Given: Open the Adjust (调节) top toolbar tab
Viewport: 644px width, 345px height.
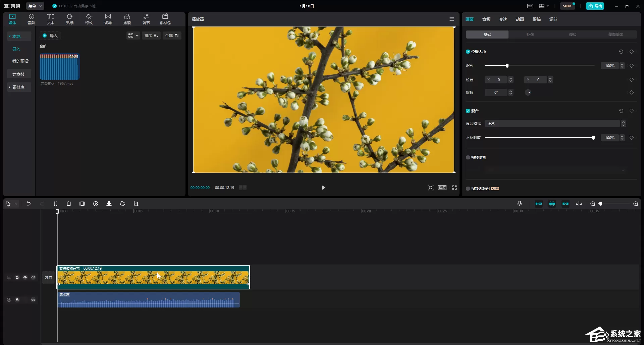Looking at the screenshot, I should pos(146,19).
